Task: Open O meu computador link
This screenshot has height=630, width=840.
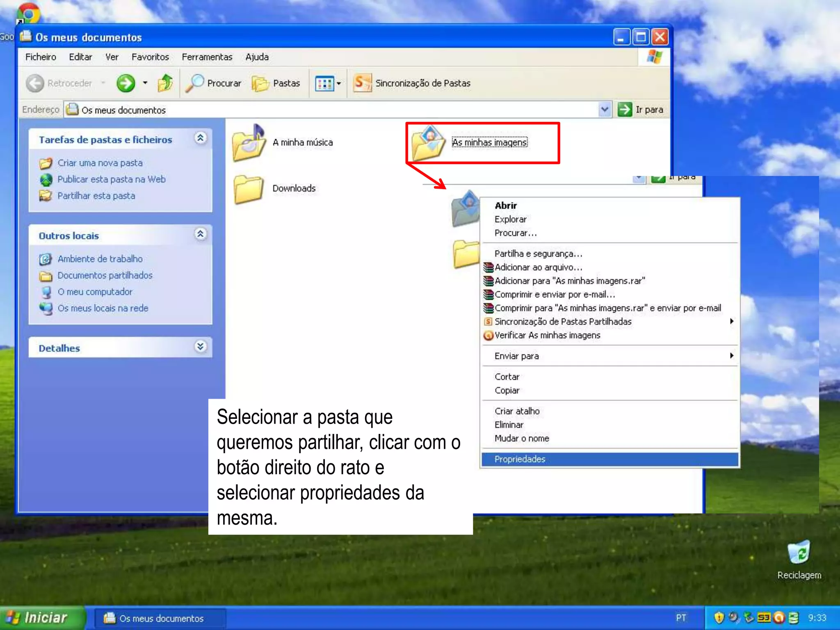Action: pos(95,292)
